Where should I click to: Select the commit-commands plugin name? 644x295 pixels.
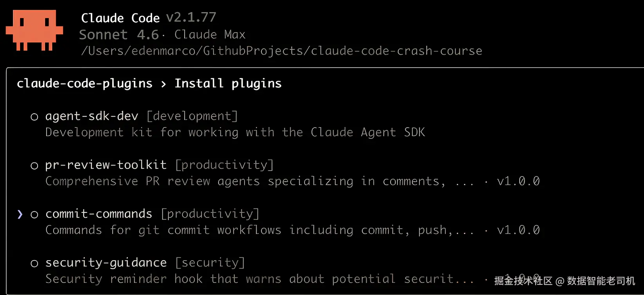pyautogui.click(x=99, y=214)
